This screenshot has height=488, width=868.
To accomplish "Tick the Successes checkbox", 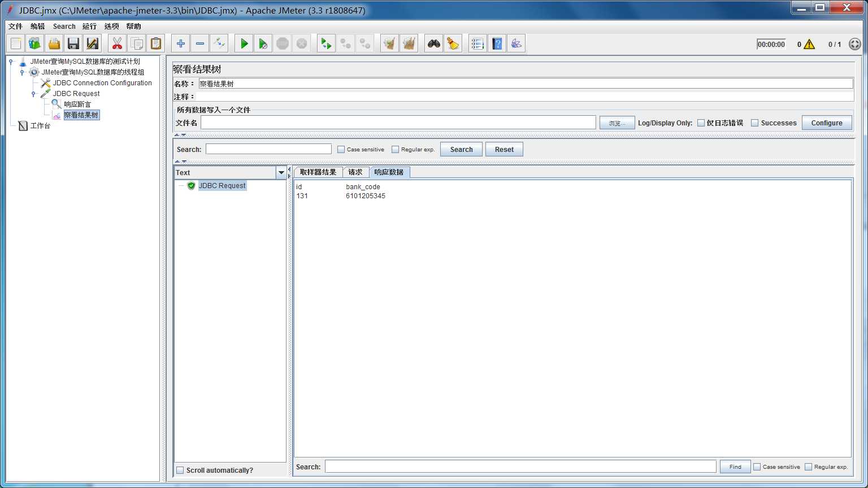I will [x=754, y=123].
